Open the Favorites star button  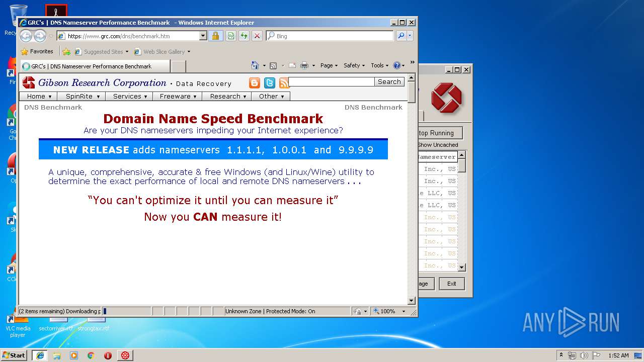[37, 51]
